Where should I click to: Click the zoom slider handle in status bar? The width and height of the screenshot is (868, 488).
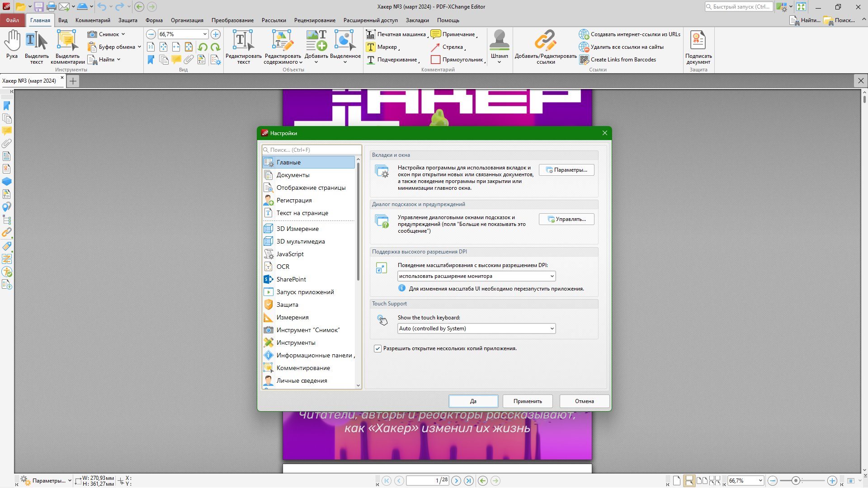click(x=795, y=481)
